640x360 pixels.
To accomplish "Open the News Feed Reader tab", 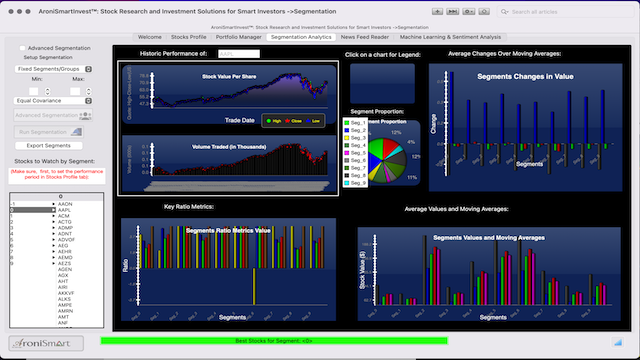I will coord(365,37).
